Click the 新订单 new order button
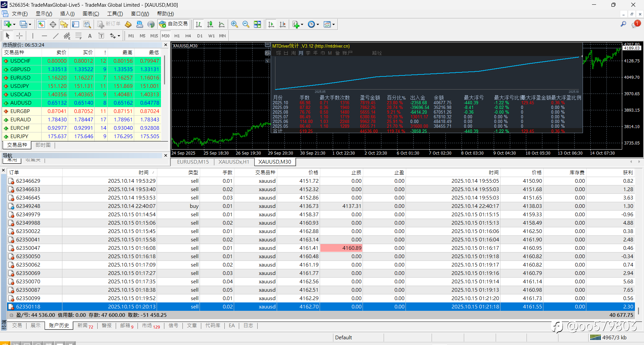 pyautogui.click(x=109, y=24)
